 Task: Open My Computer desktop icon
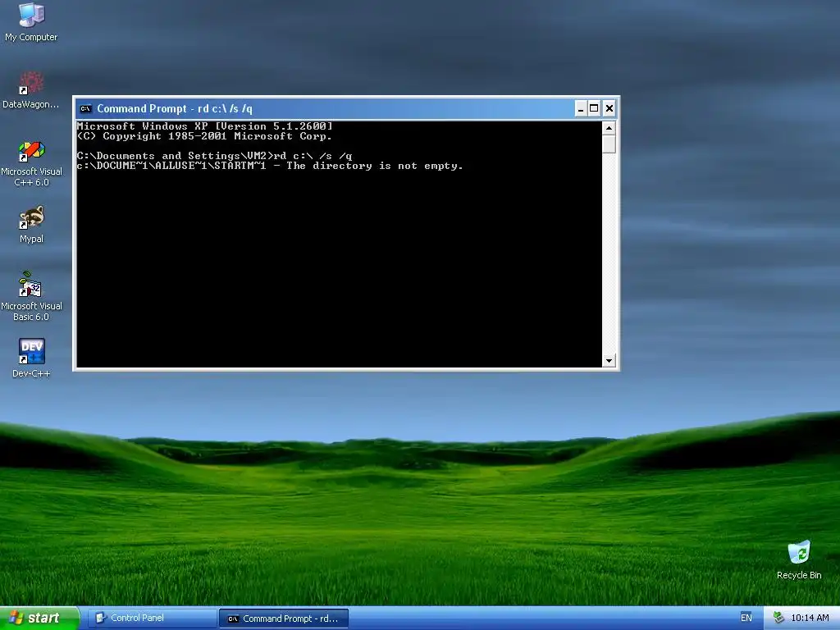pyautogui.click(x=31, y=22)
